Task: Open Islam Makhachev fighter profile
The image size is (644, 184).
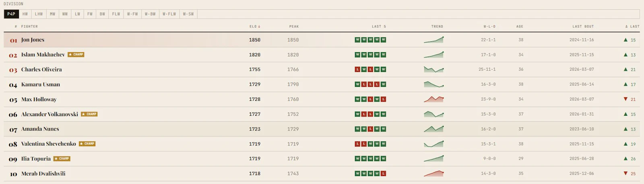Action: coord(43,55)
